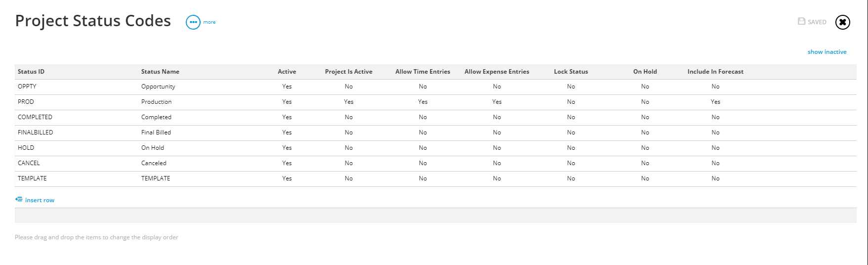Image resolution: width=868 pixels, height=265 pixels.
Task: Click the more text label
Action: pos(209,22)
